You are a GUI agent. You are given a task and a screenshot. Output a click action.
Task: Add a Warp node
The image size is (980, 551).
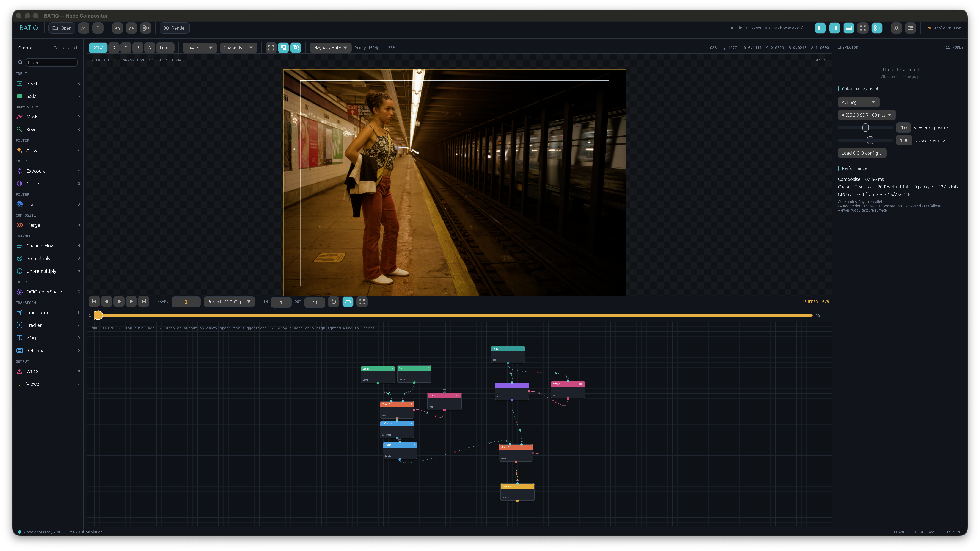(x=48, y=338)
